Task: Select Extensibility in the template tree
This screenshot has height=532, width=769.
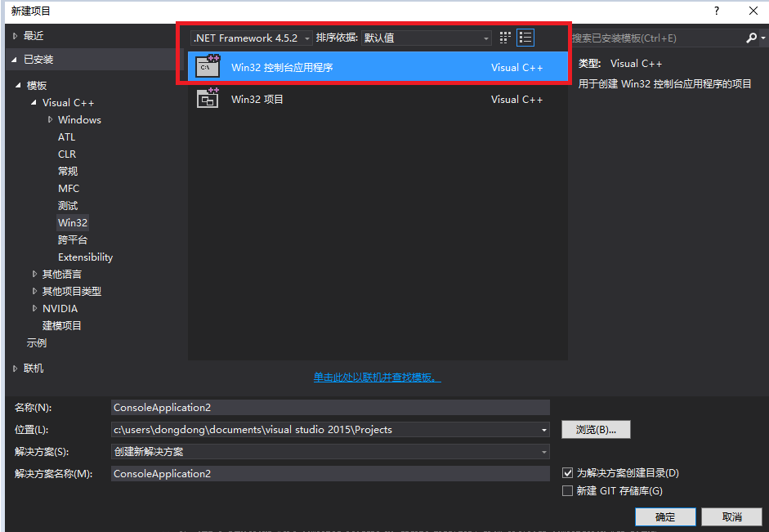Action: [x=85, y=257]
